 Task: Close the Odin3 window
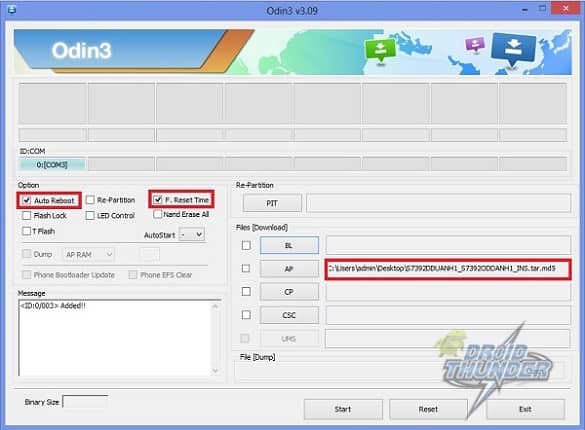(x=566, y=9)
